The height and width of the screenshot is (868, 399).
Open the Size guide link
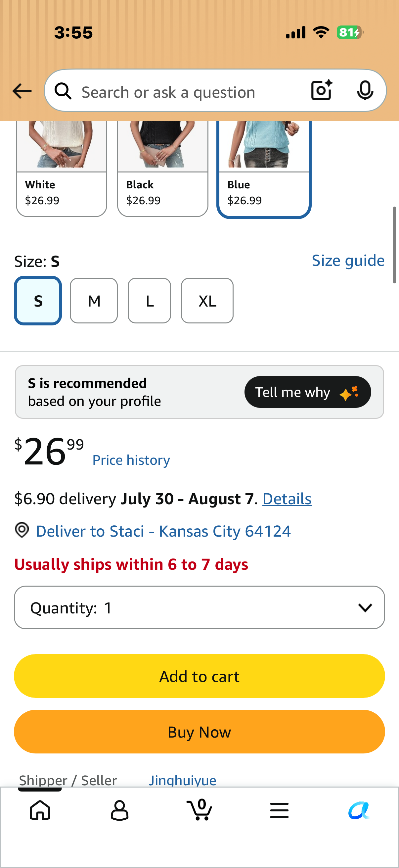(x=348, y=261)
